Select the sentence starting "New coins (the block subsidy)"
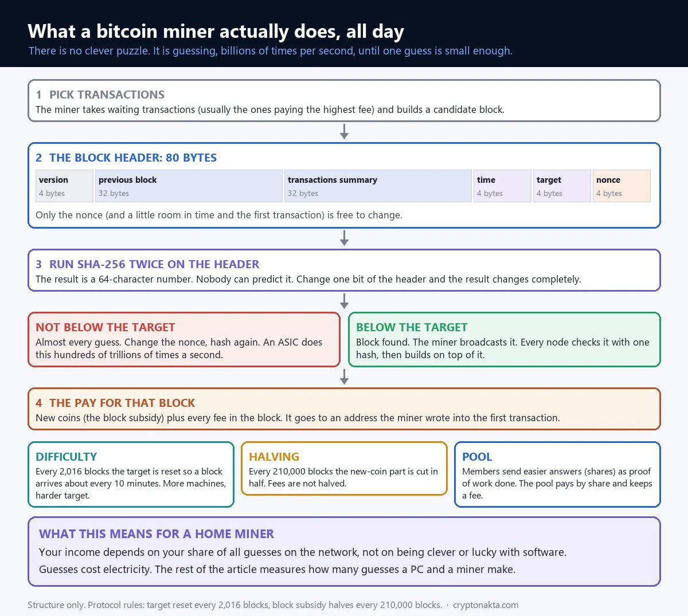This screenshot has height=616, width=688. coord(298,418)
